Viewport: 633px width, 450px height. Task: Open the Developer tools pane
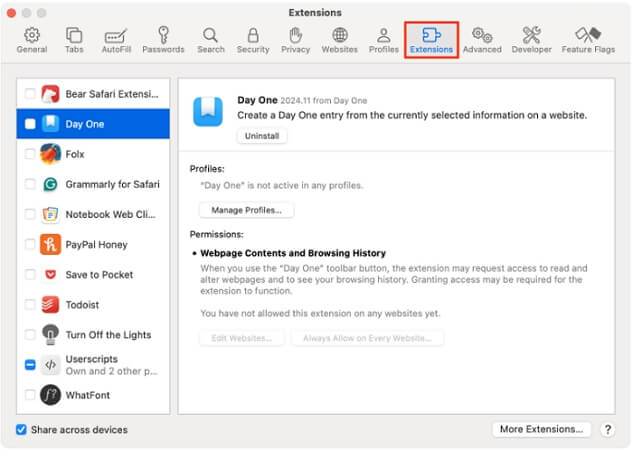(531, 40)
